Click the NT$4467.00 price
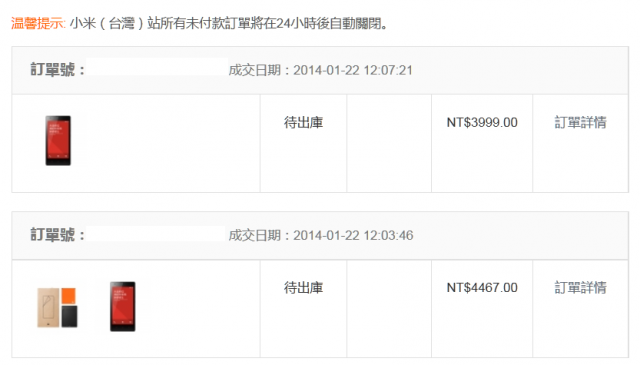Image resolution: width=640 pixels, height=365 pixels. [x=482, y=287]
